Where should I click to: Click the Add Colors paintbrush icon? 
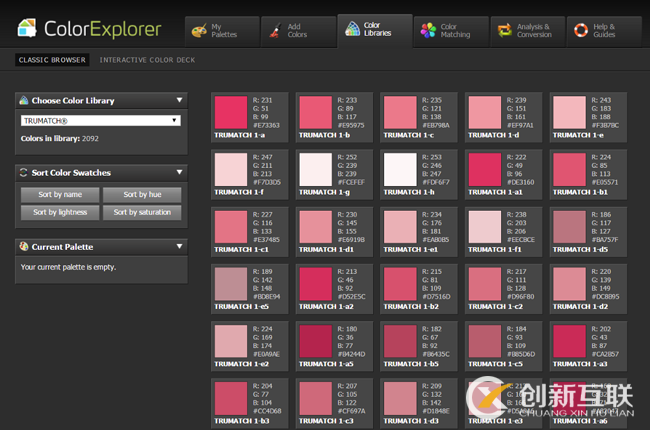(275, 31)
